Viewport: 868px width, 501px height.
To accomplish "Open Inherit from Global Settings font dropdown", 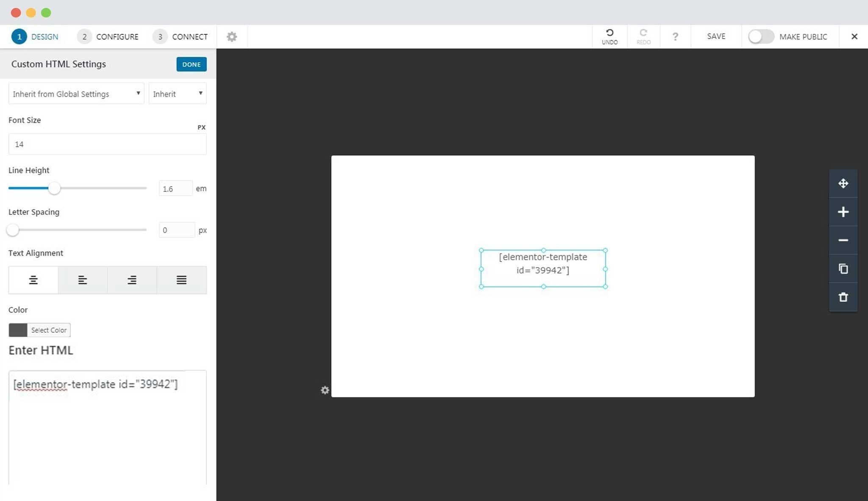I will click(76, 94).
